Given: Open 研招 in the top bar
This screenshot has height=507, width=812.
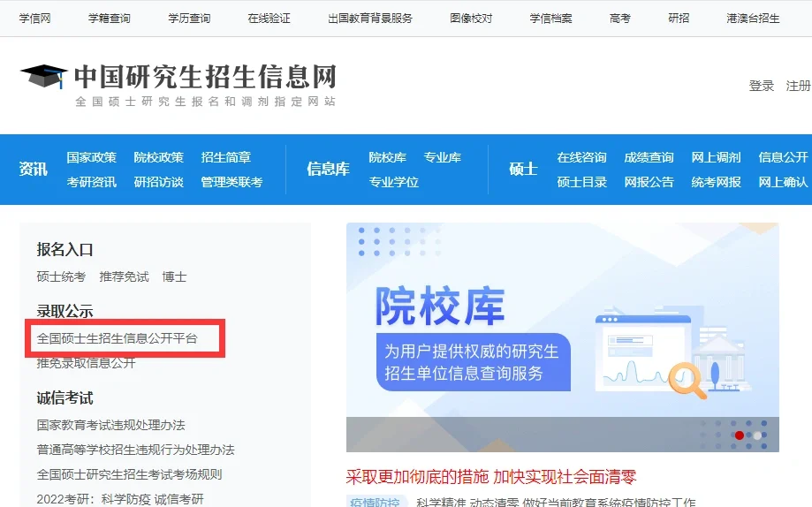Looking at the screenshot, I should pos(679,19).
